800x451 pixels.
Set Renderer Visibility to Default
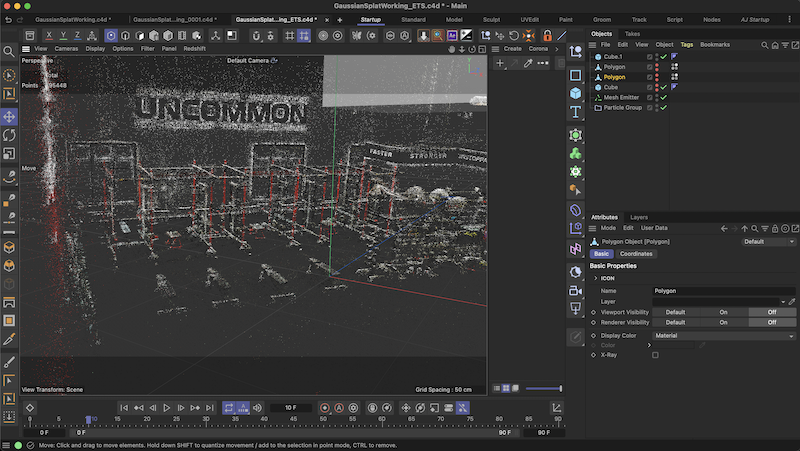675,322
